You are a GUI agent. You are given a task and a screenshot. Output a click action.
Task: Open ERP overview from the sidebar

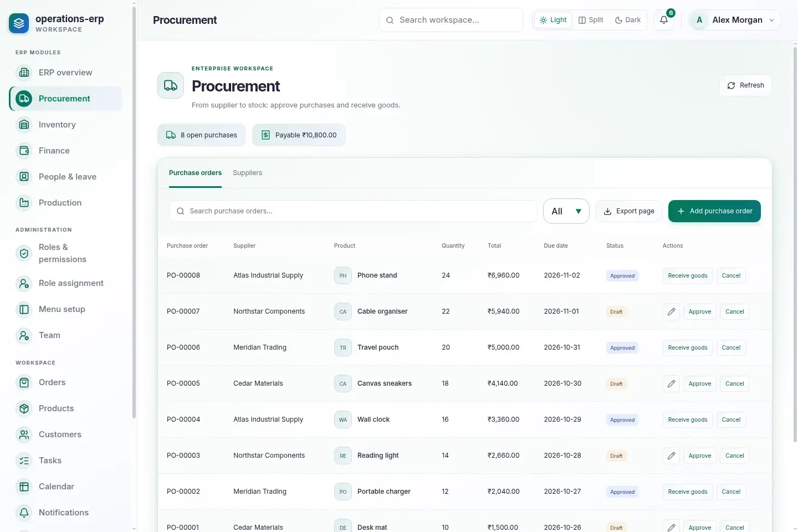[x=66, y=73]
